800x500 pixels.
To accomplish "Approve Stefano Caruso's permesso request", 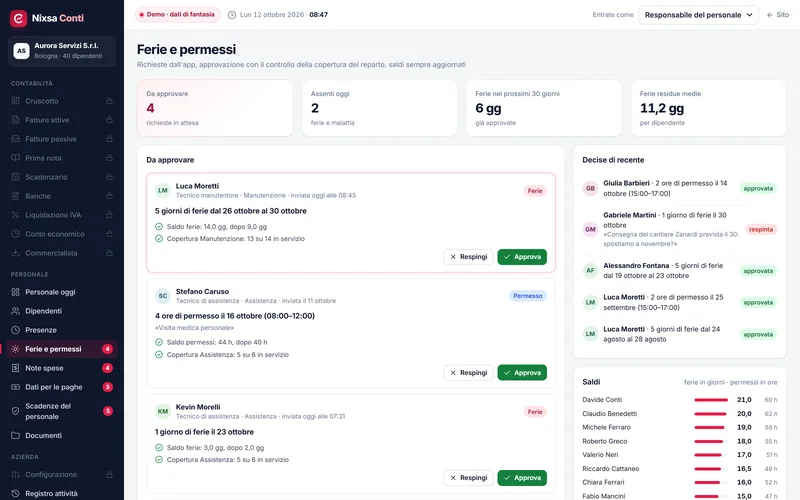I will click(x=522, y=372).
